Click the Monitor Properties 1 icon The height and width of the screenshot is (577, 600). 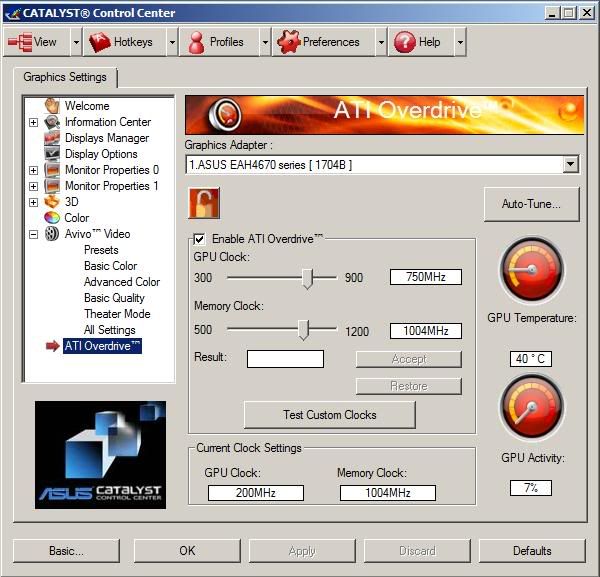pos(52,186)
